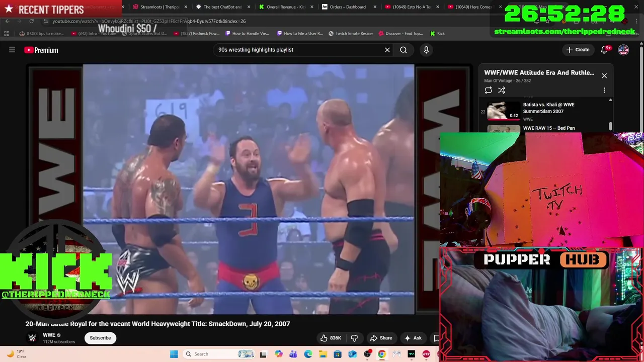Click the 20-Man Battle Royal video title
This screenshot has width=644, height=362.
[157, 324]
